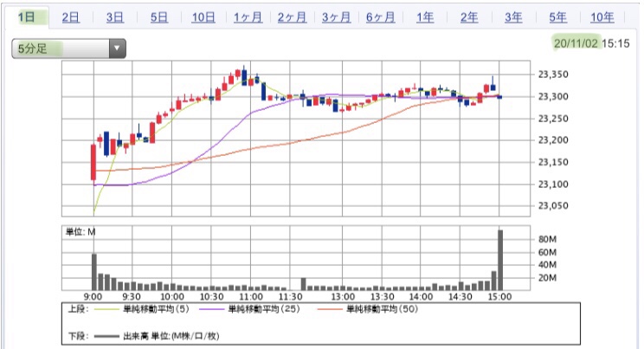Screen dimensions: 644x349
Task: Switch to the 1ヶ月 period tab
Action: point(248,17)
